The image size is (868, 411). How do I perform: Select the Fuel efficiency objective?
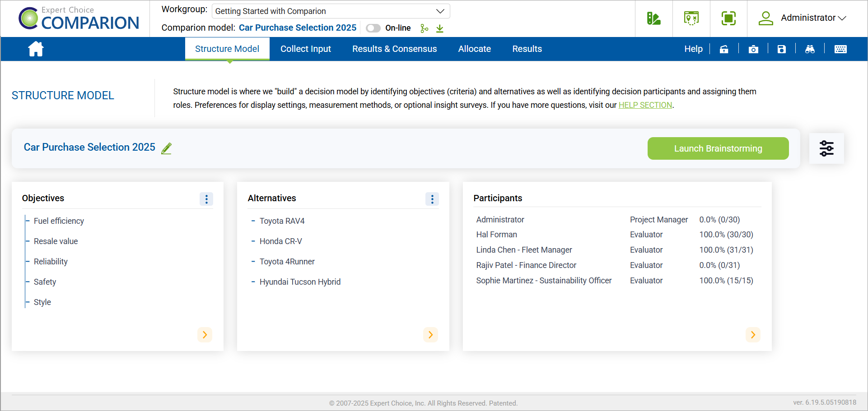pyautogui.click(x=59, y=221)
